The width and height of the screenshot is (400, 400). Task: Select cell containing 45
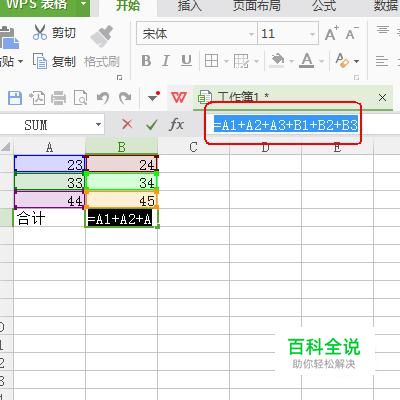point(122,200)
